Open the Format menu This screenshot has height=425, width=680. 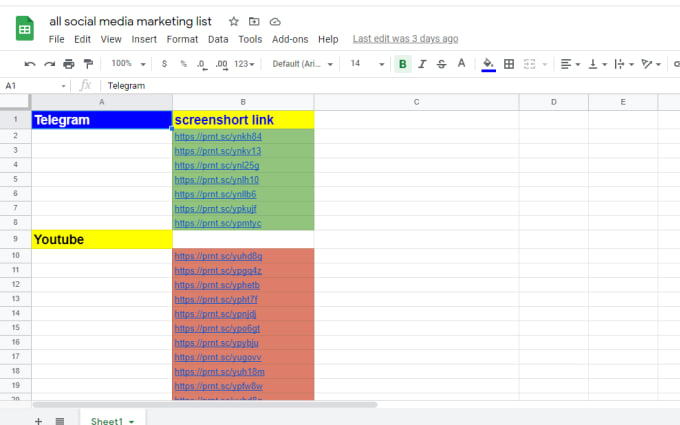tap(182, 39)
